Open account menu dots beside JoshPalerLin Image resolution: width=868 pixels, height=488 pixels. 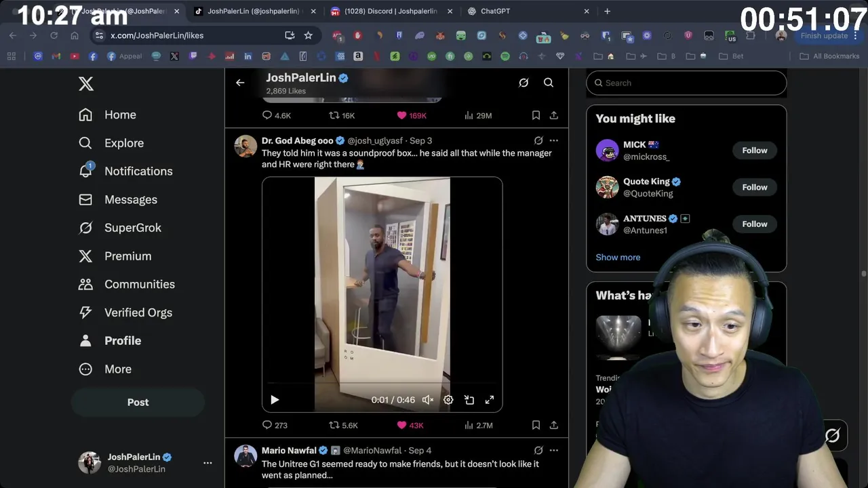[x=208, y=463]
